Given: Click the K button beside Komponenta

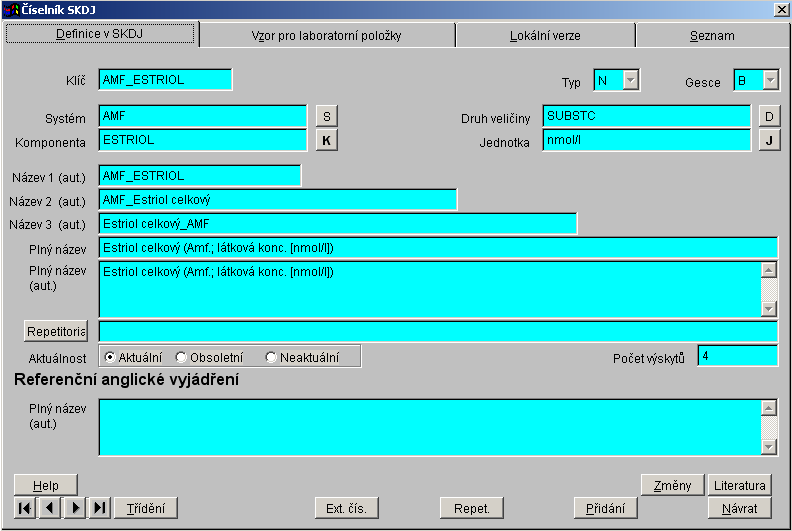Looking at the screenshot, I should [x=326, y=140].
